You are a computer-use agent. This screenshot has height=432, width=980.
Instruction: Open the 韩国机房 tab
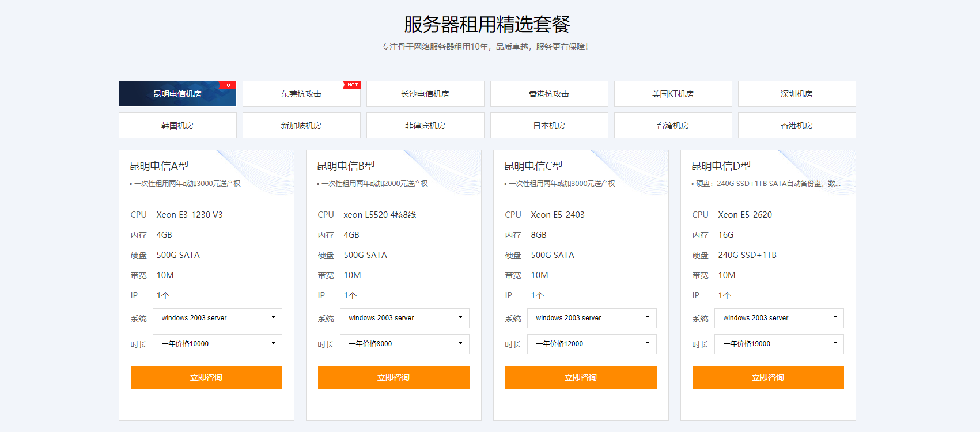(177, 126)
